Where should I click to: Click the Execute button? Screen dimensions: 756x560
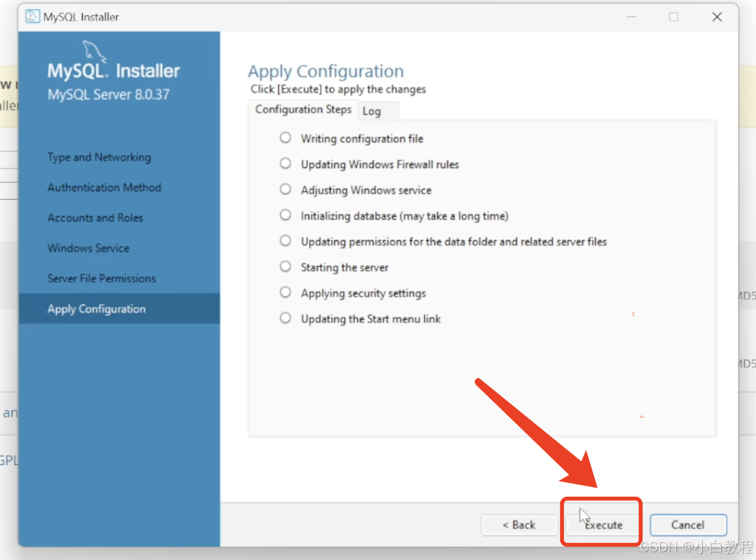click(601, 525)
